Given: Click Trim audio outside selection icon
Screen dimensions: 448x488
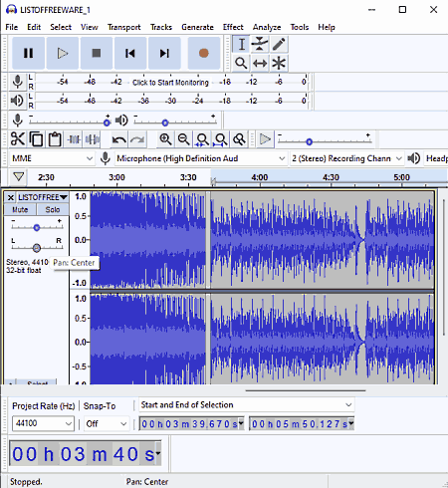Looking at the screenshot, I should point(74,139).
